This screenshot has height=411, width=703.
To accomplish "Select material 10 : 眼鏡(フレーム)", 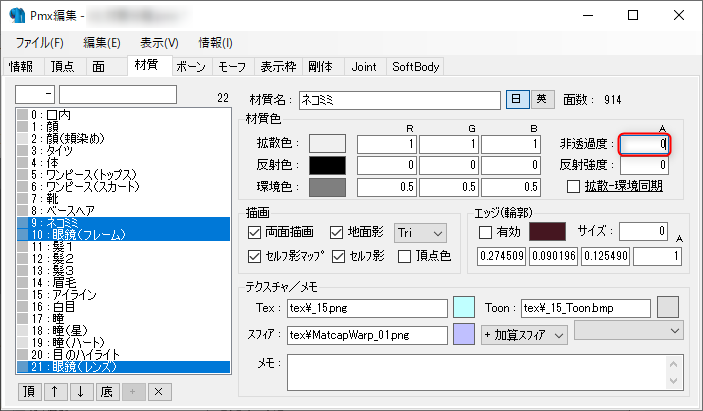I will point(123,235).
